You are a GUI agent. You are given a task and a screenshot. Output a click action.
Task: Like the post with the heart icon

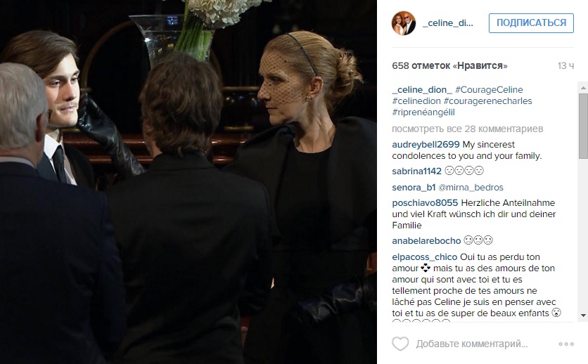pyautogui.click(x=400, y=344)
